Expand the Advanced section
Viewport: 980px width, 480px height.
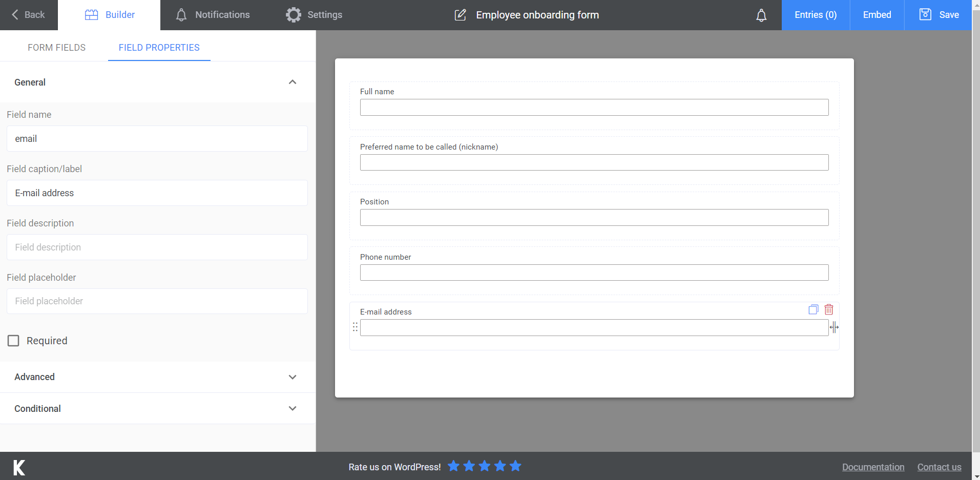[293, 377]
